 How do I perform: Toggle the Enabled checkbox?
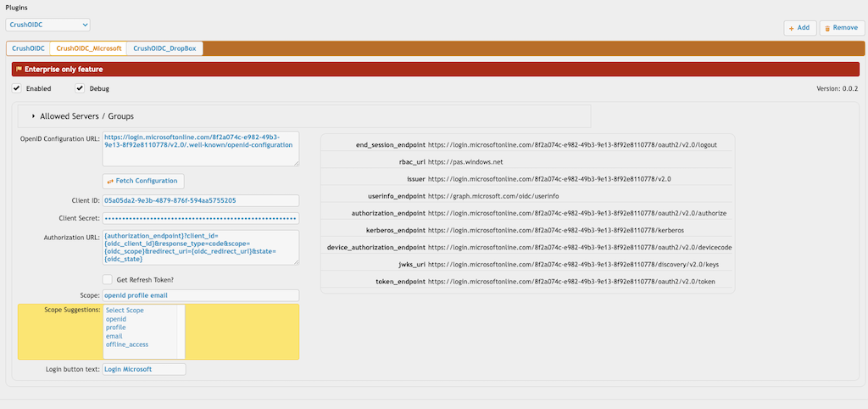click(17, 88)
